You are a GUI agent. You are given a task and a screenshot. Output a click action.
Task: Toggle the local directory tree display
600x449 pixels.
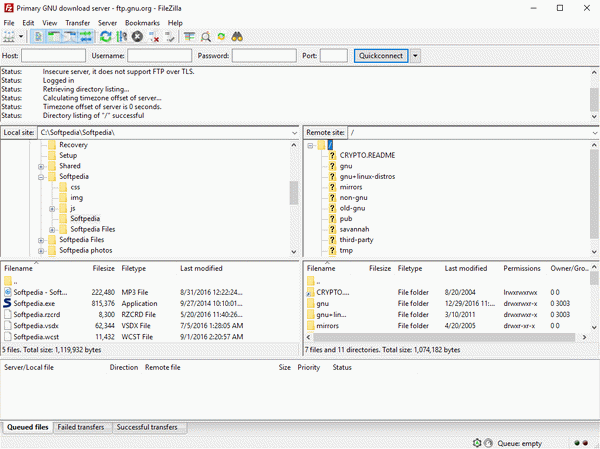point(54,37)
